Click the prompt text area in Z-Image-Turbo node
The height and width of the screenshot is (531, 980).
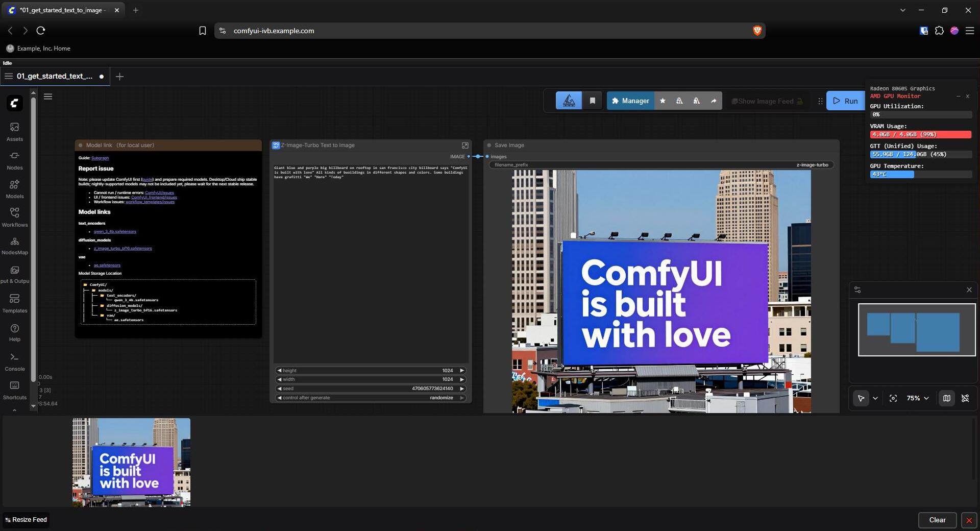pyautogui.click(x=371, y=263)
